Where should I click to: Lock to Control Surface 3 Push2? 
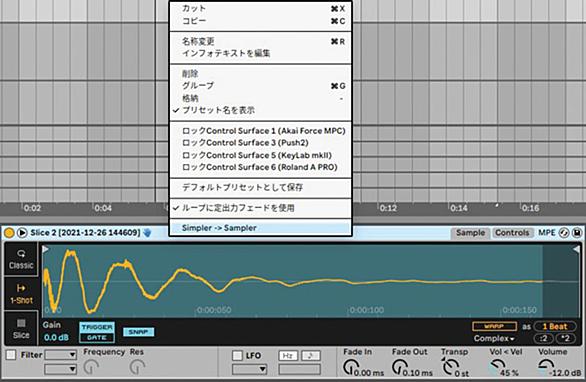click(260, 143)
